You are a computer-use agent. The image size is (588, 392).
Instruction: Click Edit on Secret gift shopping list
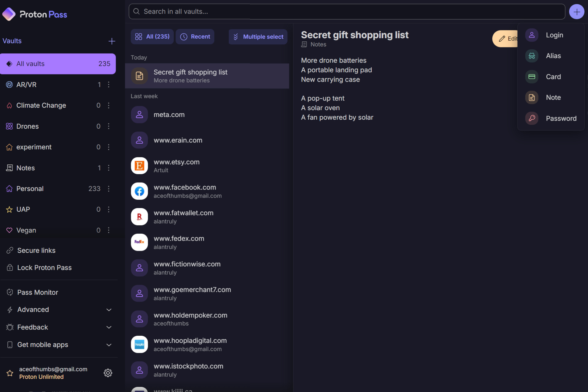click(507, 39)
